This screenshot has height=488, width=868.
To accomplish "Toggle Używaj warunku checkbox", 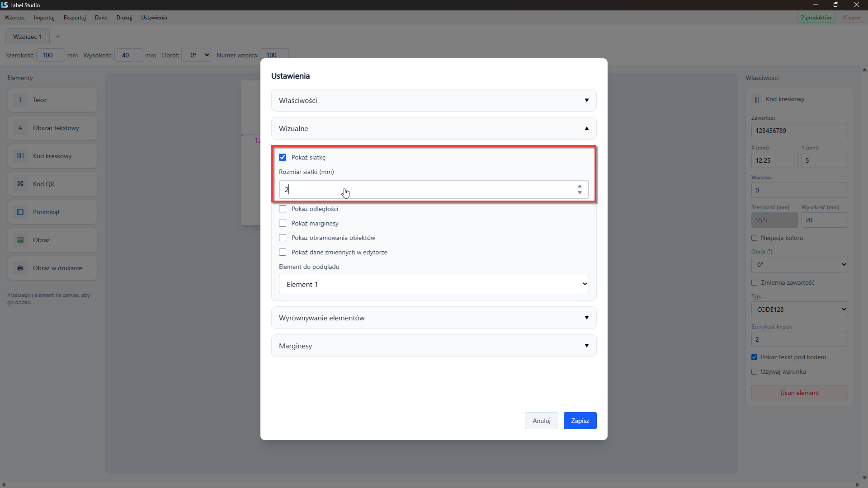I will (x=754, y=371).
